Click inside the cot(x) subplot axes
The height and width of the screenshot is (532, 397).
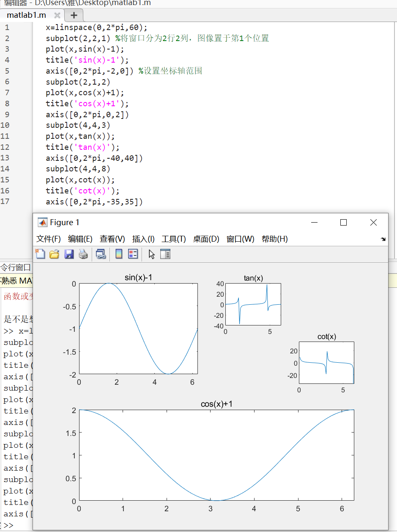point(326,363)
